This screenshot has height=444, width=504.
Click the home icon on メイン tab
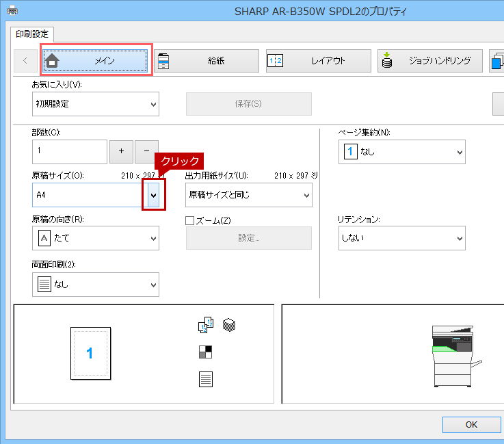[52, 61]
